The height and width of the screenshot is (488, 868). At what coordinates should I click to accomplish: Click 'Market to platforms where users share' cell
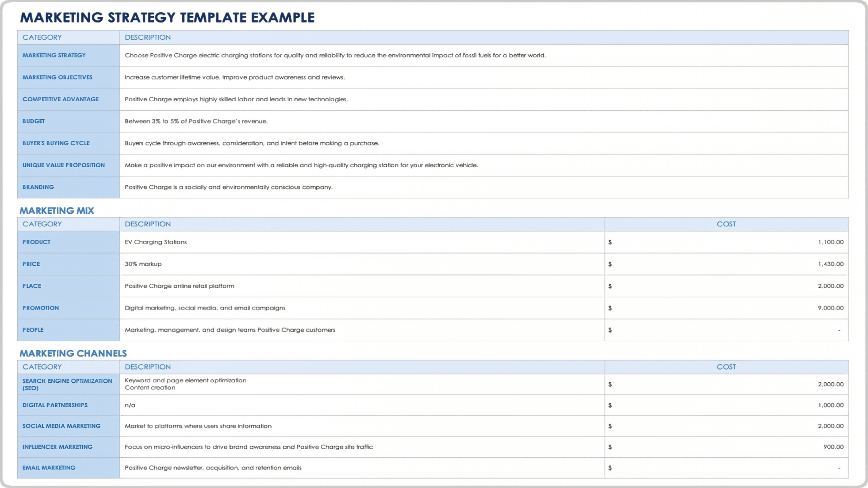362,426
